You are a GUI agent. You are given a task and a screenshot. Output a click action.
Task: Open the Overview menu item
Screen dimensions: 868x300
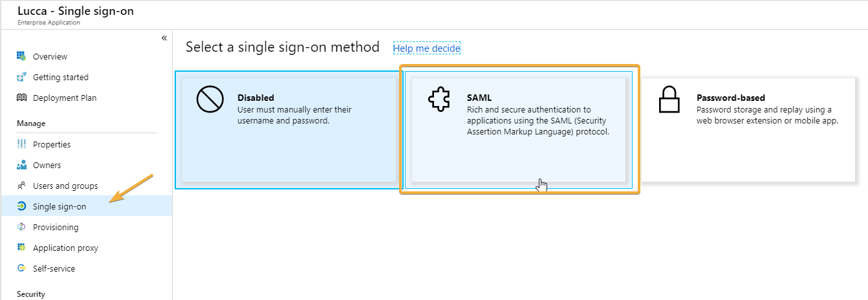click(x=86, y=56)
